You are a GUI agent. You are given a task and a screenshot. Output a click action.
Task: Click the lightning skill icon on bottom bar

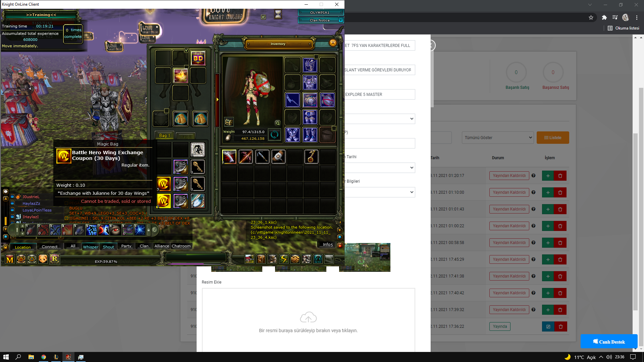(x=284, y=259)
